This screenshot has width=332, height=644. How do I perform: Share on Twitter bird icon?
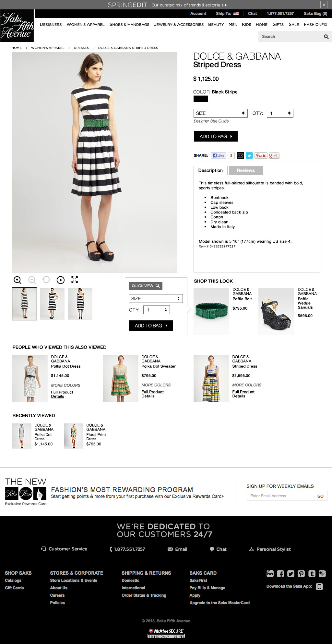[x=249, y=155]
